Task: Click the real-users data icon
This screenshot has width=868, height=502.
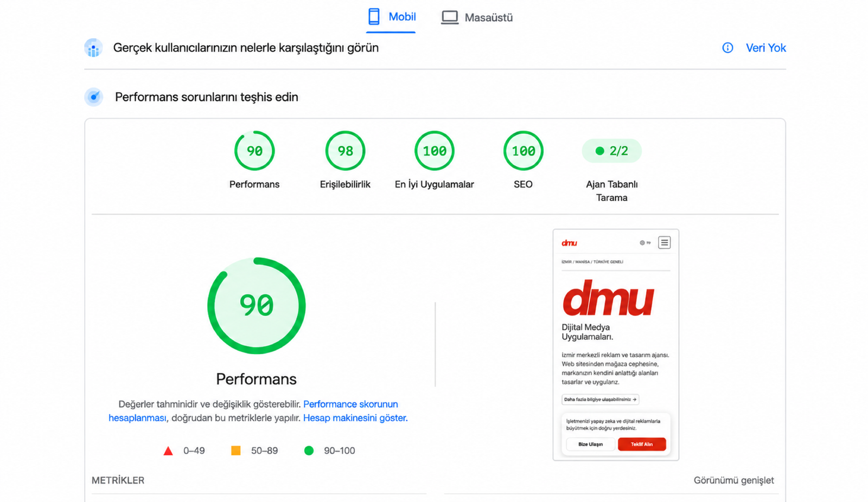Action: [x=93, y=48]
